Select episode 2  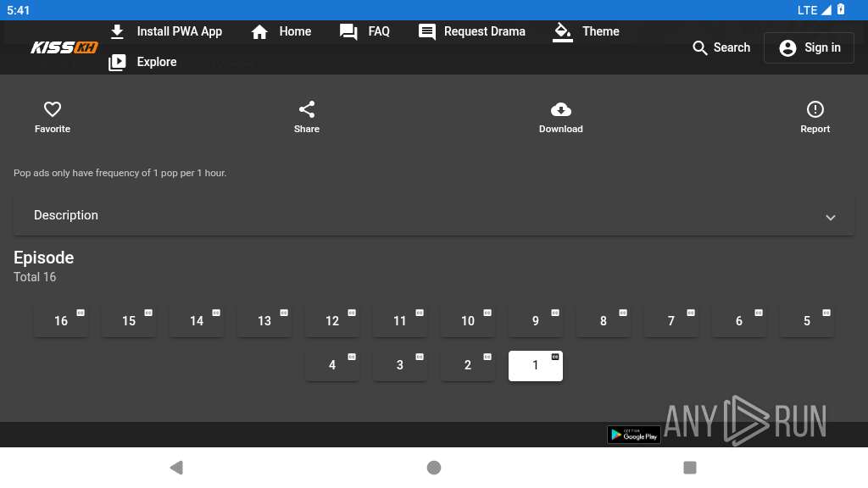[468, 366]
